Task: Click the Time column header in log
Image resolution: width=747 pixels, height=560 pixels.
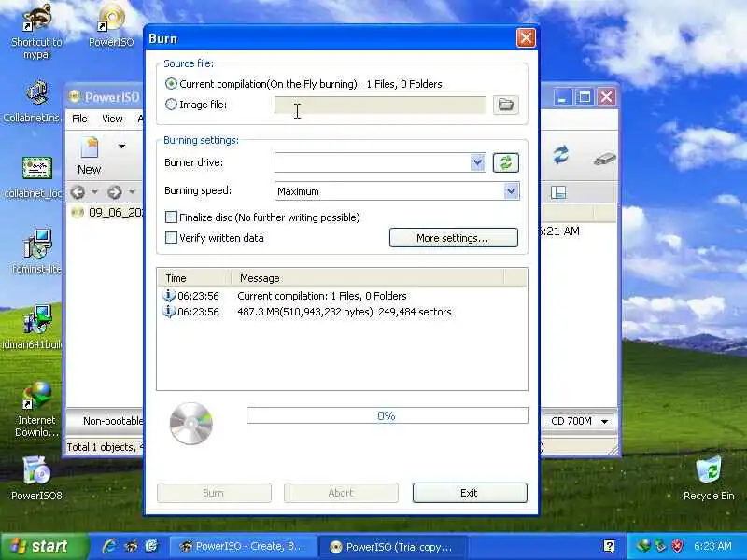Action: 194,278
